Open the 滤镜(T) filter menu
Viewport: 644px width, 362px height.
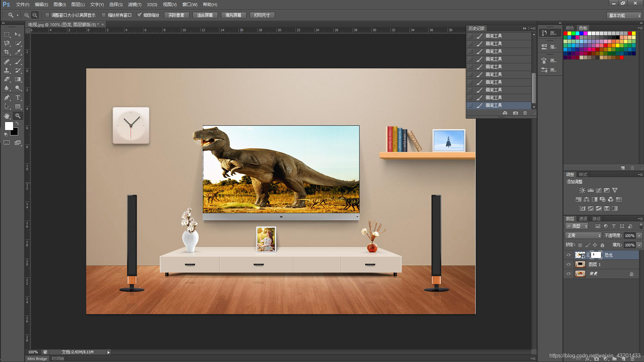[135, 4]
